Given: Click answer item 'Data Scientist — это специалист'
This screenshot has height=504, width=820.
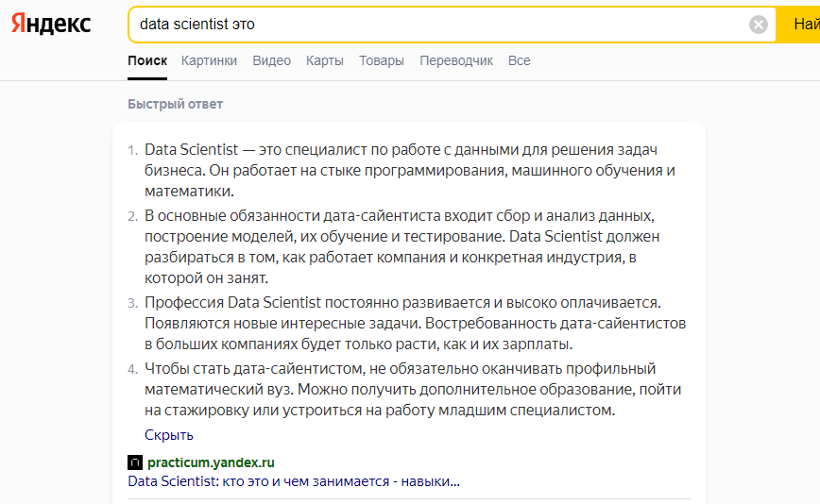Looking at the screenshot, I should 409,170.
